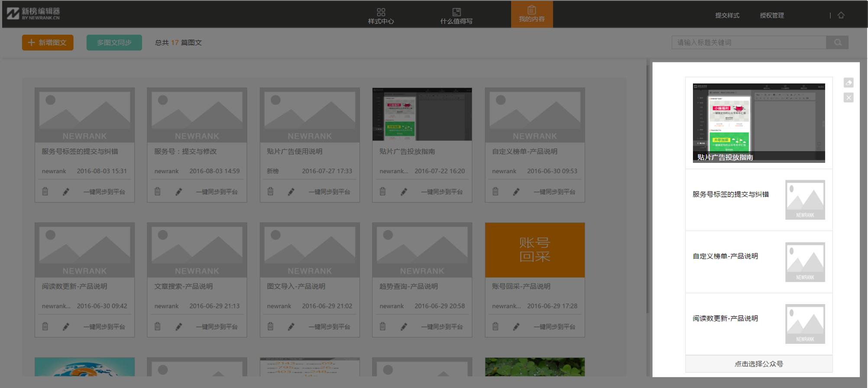
Task: Click trash icon for 账号回采-产品说明
Action: [x=495, y=327]
